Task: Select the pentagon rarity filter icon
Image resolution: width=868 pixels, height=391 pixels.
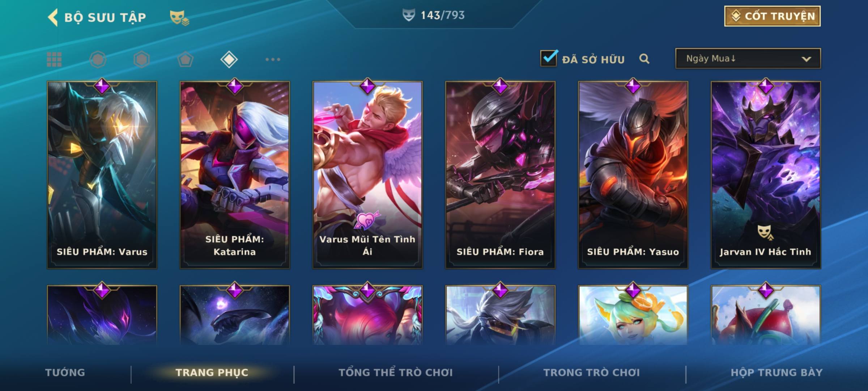Action: pos(185,59)
